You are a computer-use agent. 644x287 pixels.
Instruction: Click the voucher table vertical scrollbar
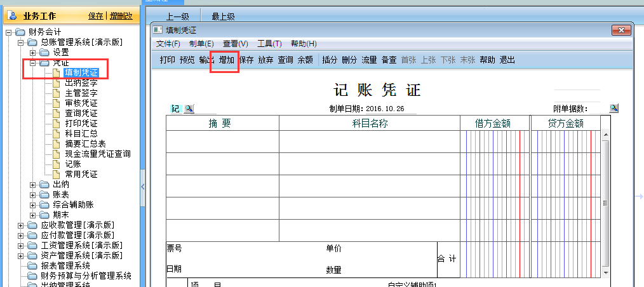tap(605, 203)
